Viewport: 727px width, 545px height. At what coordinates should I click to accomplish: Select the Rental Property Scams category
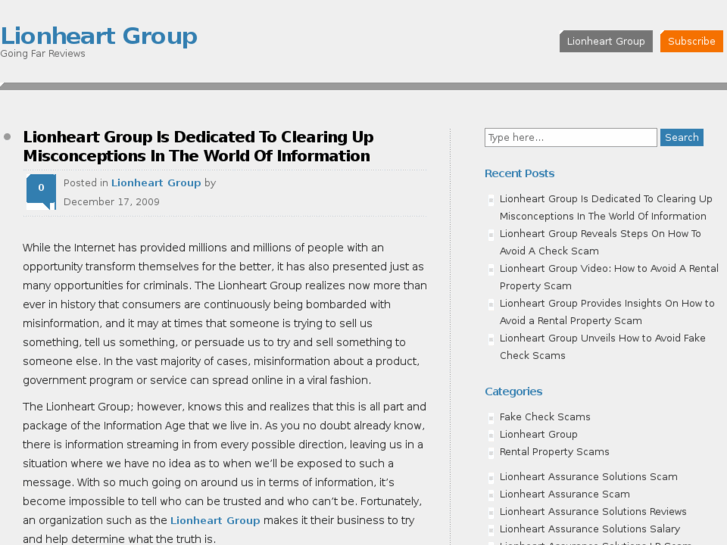tap(554, 452)
